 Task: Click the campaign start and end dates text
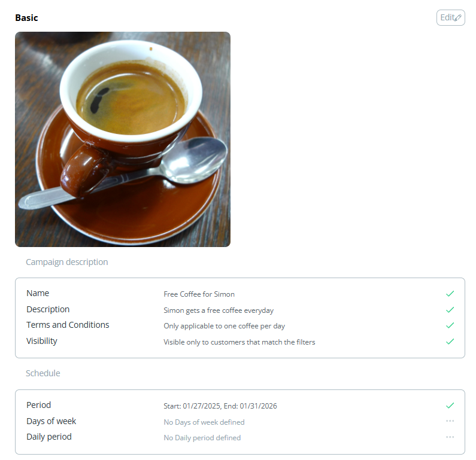(220, 406)
